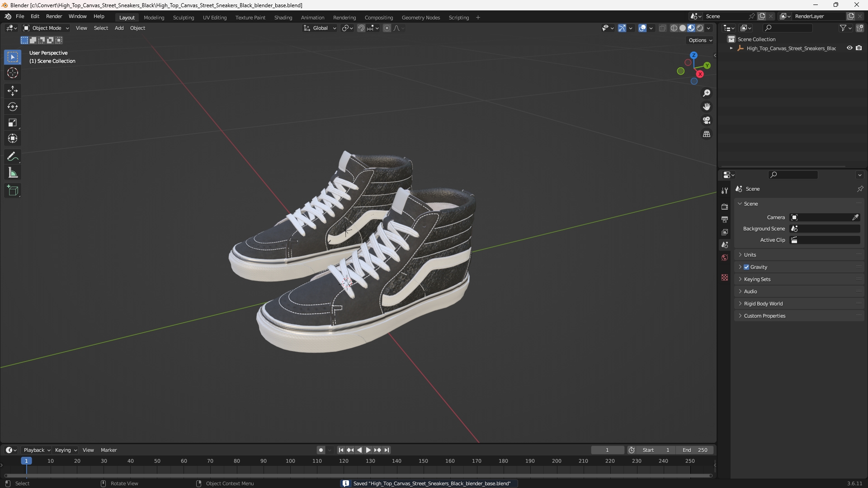Toggle snapping magnet icon
868x488 pixels.
click(361, 28)
